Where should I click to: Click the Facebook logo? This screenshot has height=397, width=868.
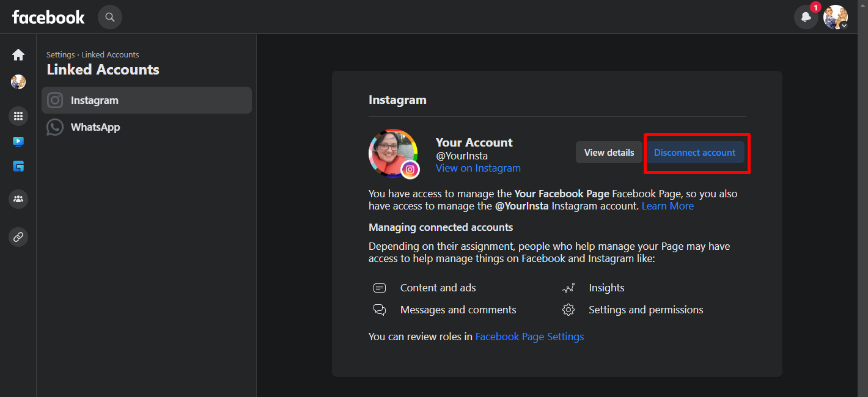coord(48,17)
